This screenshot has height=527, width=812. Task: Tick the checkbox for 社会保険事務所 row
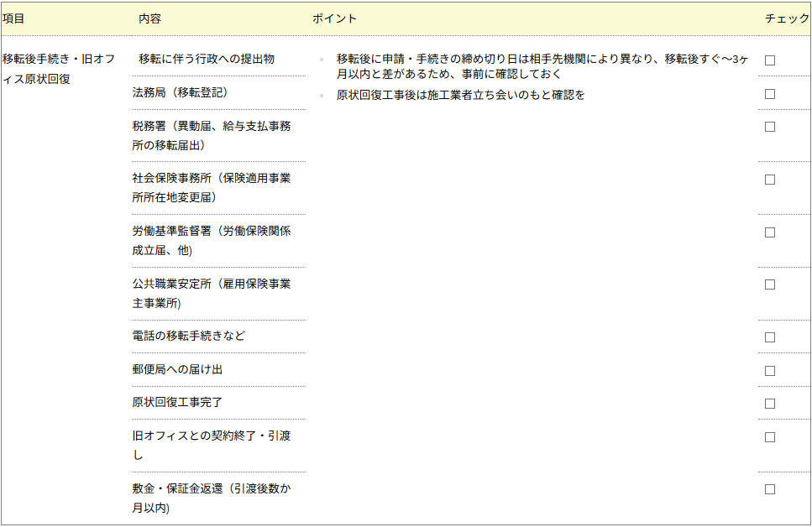coord(769,180)
